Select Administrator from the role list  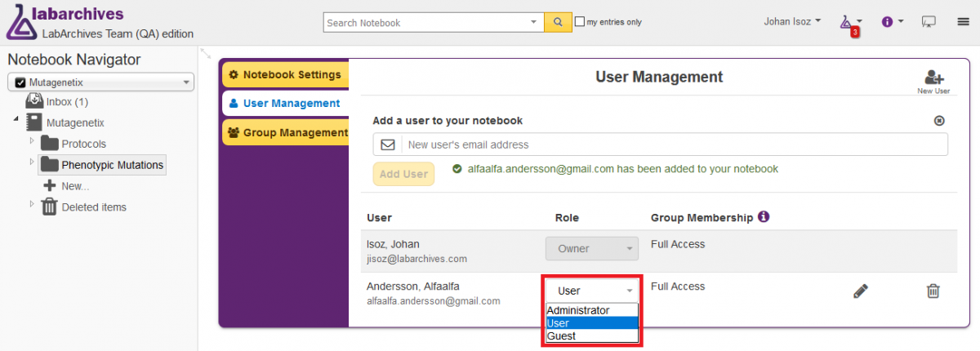(x=590, y=310)
